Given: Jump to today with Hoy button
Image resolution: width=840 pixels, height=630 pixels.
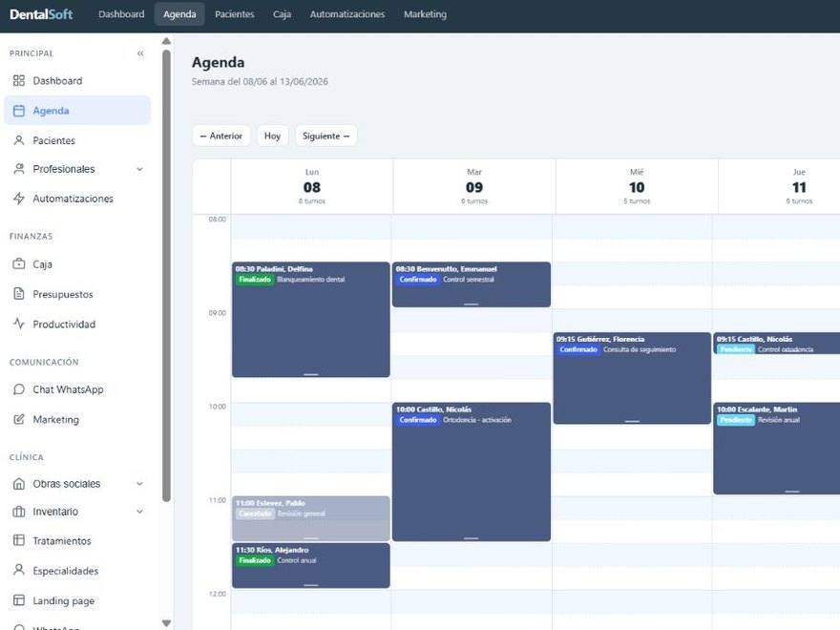Looking at the screenshot, I should coord(272,136).
